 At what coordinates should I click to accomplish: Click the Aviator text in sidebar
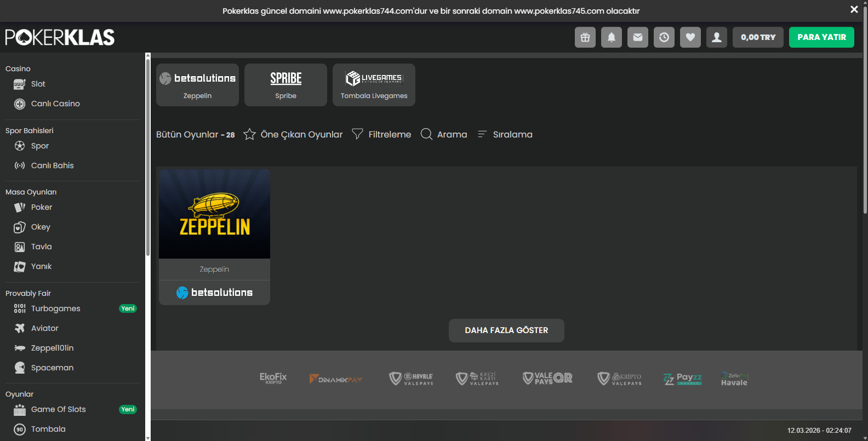tap(45, 328)
